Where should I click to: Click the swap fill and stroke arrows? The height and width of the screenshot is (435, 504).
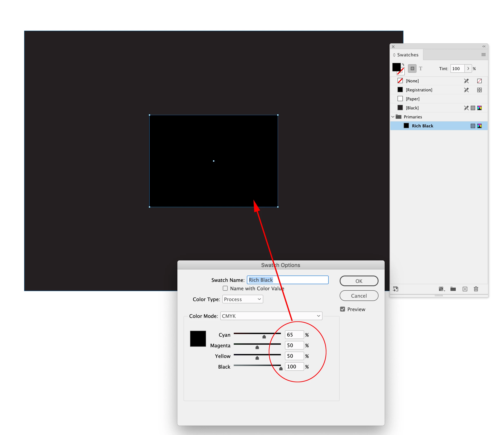click(403, 65)
